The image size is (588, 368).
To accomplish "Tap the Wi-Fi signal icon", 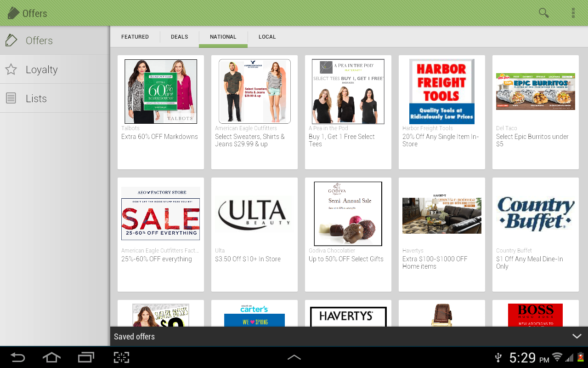I will (x=557, y=357).
